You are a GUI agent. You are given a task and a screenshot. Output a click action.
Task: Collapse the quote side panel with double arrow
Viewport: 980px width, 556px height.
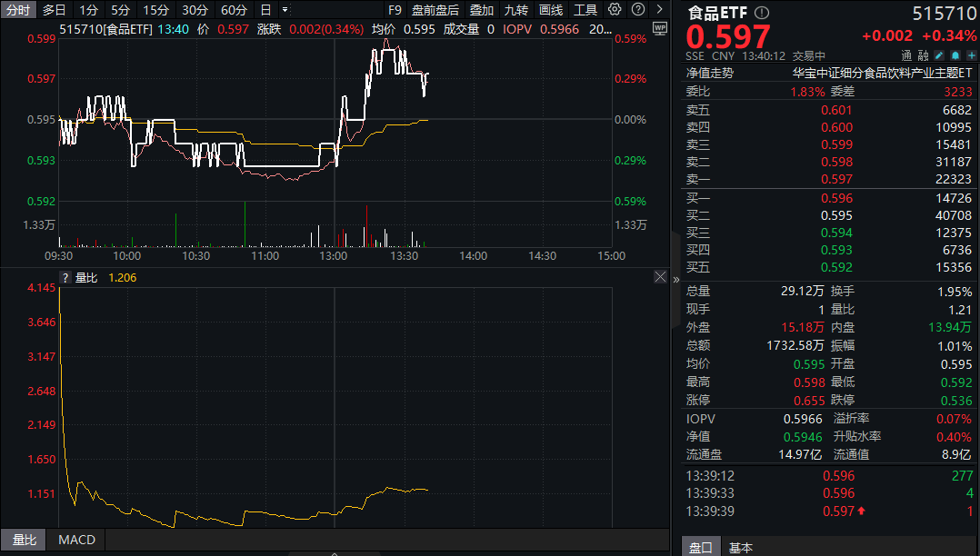(x=675, y=280)
